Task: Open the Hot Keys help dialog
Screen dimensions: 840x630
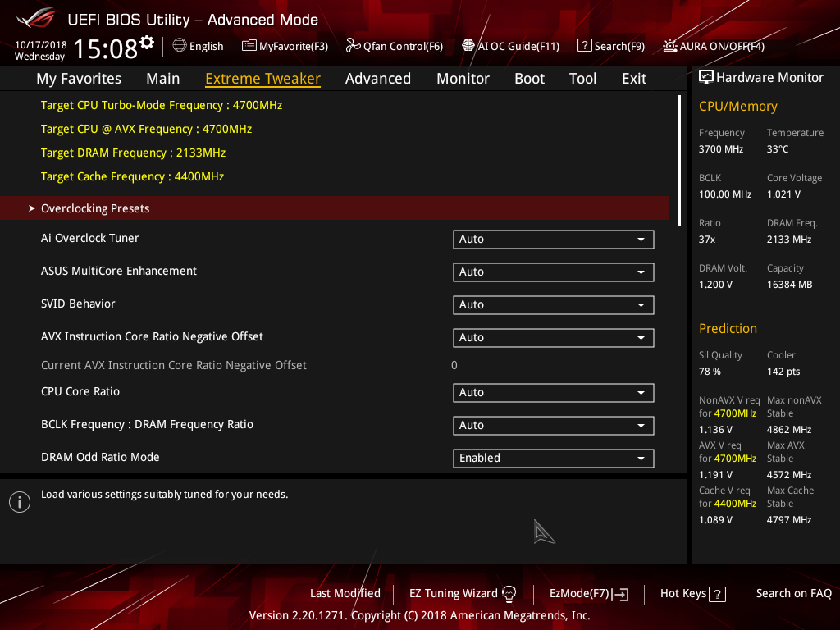Action: [x=692, y=593]
